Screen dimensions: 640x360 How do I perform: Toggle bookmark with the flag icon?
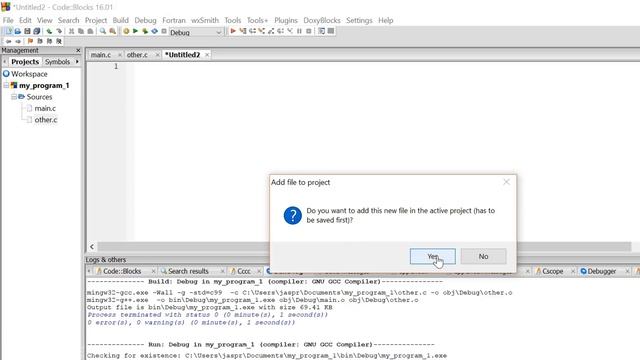pyautogui.click(x=30, y=41)
